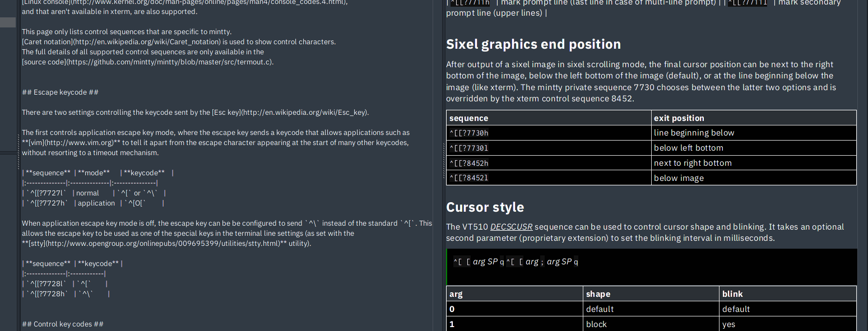Viewport: 868px width, 331px height.
Task: Click the 'next to right bottom' table cell
Action: pyautogui.click(x=693, y=164)
